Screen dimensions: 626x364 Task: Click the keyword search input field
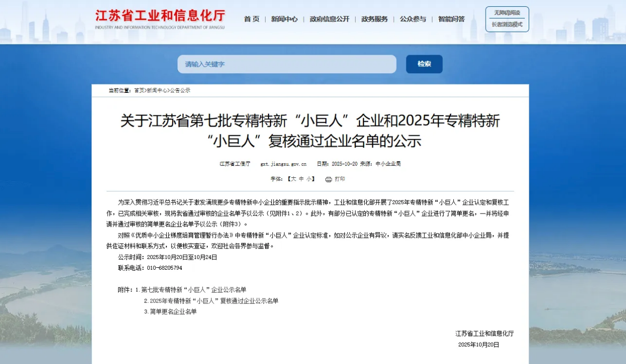[x=287, y=64]
